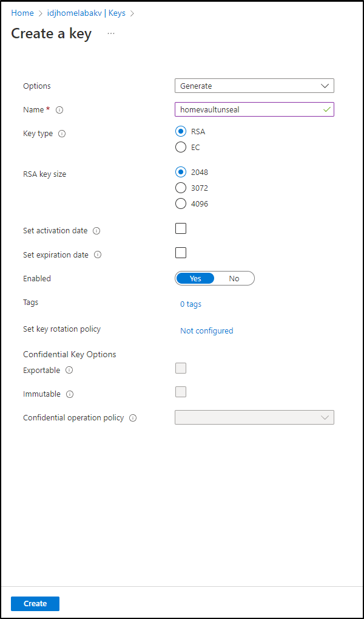Open the 0 tags link
364x619 pixels.
[191, 304]
